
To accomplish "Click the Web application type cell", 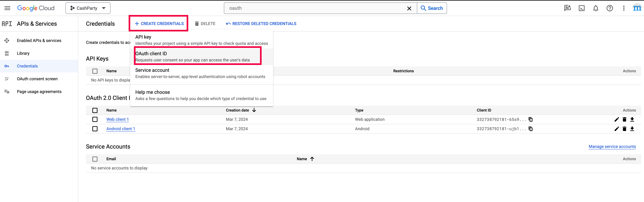I will 370,119.
